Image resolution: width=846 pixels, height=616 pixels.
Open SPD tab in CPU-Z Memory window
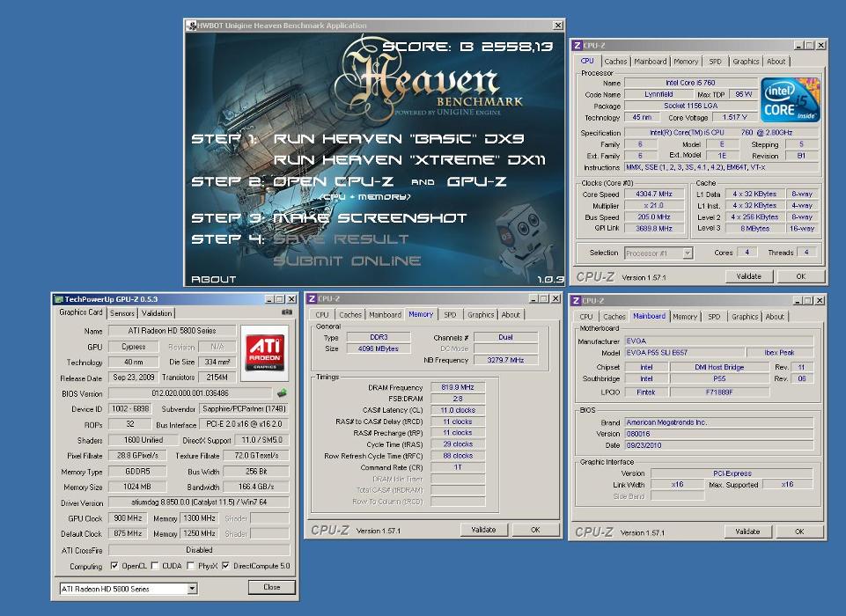click(450, 314)
